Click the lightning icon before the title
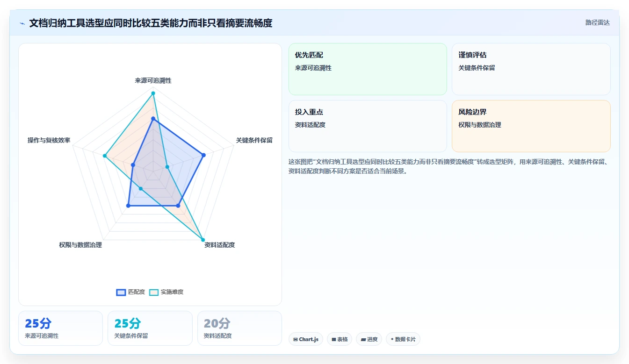Screen dimensions: 629x364 (x=22, y=23)
